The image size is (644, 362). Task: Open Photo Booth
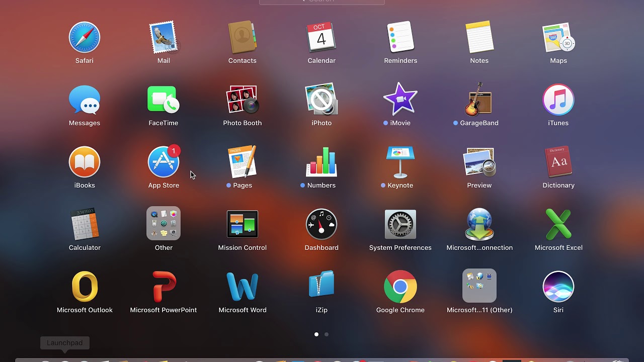pyautogui.click(x=243, y=100)
